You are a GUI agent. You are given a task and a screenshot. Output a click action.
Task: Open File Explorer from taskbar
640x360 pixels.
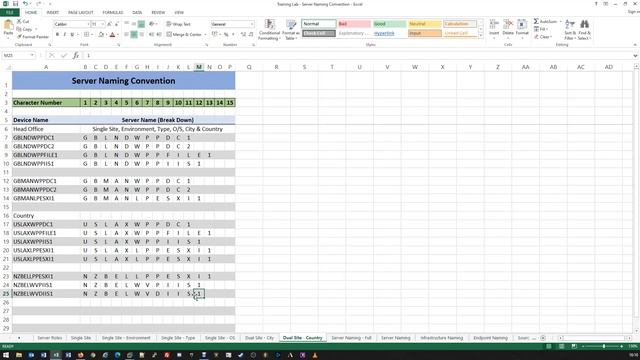click(19, 355)
